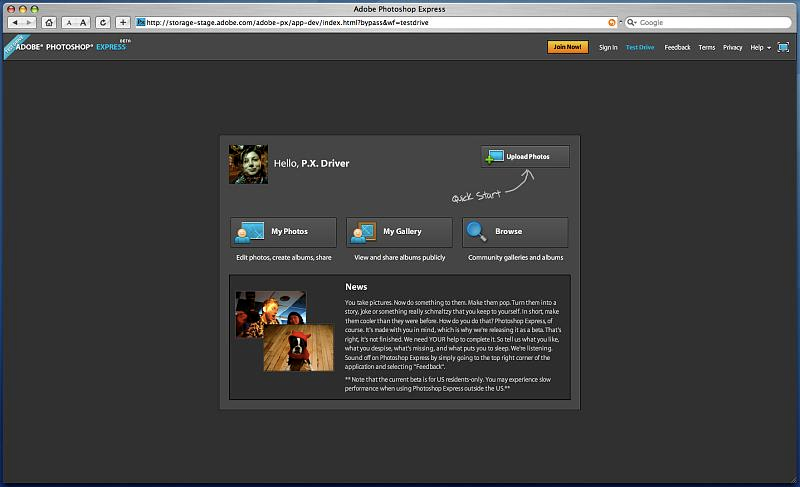800x487 pixels.
Task: Click the 'Edit photos, create albums, share' caption
Action: [284, 258]
